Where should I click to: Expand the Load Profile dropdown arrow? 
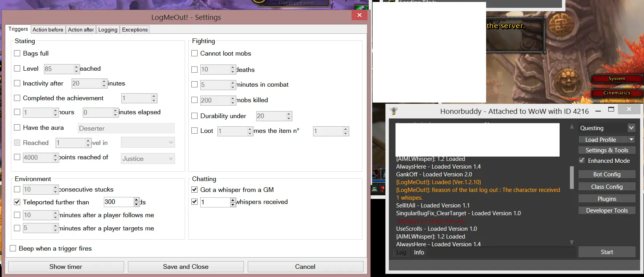632,139
